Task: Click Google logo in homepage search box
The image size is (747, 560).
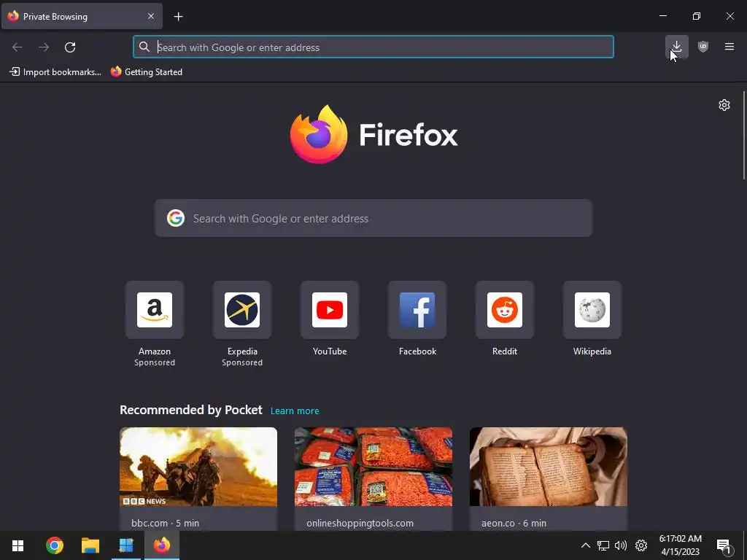Action: pos(176,218)
